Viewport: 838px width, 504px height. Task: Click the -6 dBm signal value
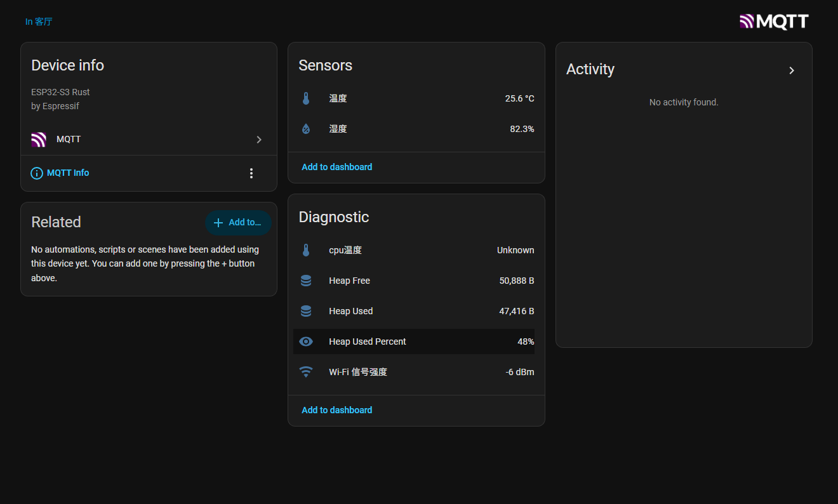520,372
